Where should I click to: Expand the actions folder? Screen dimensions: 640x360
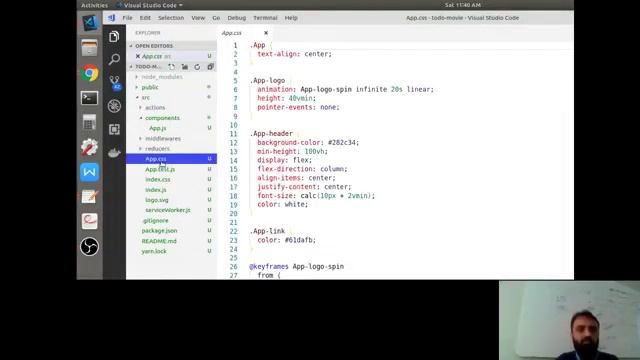(x=155, y=108)
